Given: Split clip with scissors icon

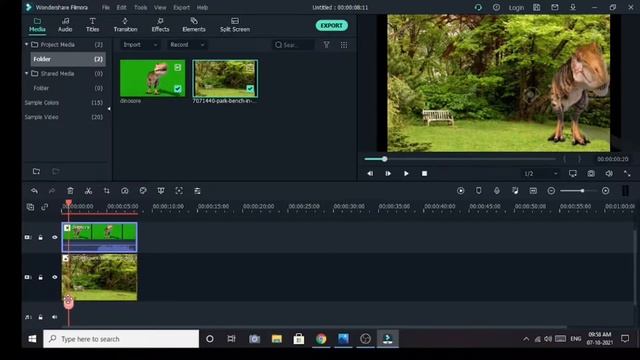Looking at the screenshot, I should (x=88, y=191).
